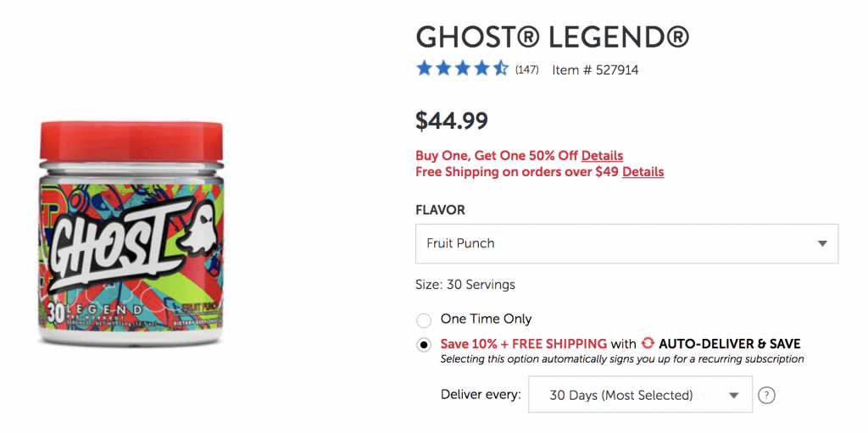Open Buy One Get One Details link
The width and height of the screenshot is (868, 433).
602,156
